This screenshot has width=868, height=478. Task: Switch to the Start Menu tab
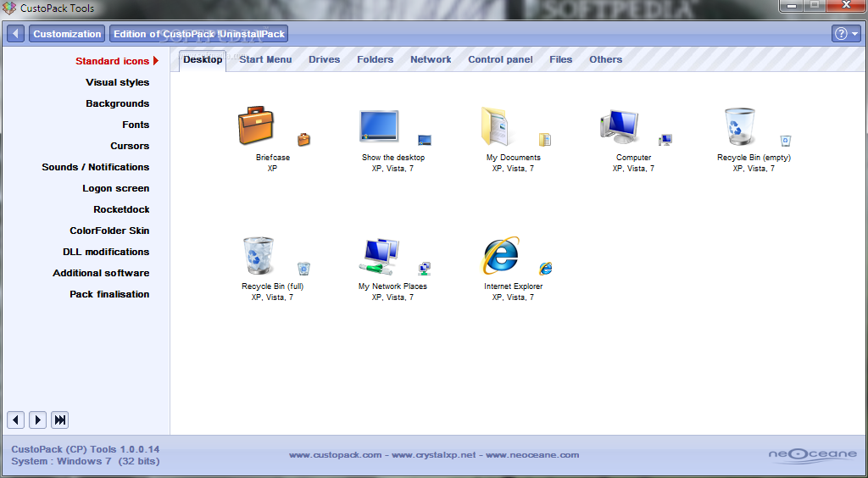[x=265, y=59]
